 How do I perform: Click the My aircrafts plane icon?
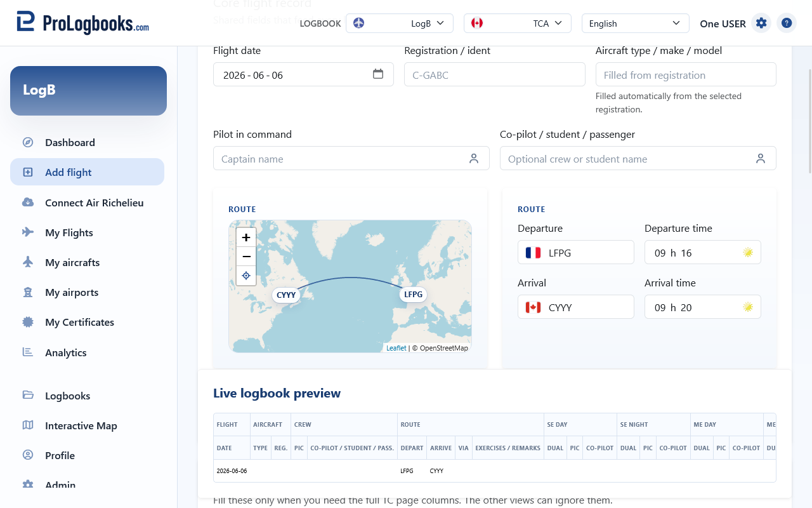[x=28, y=262]
